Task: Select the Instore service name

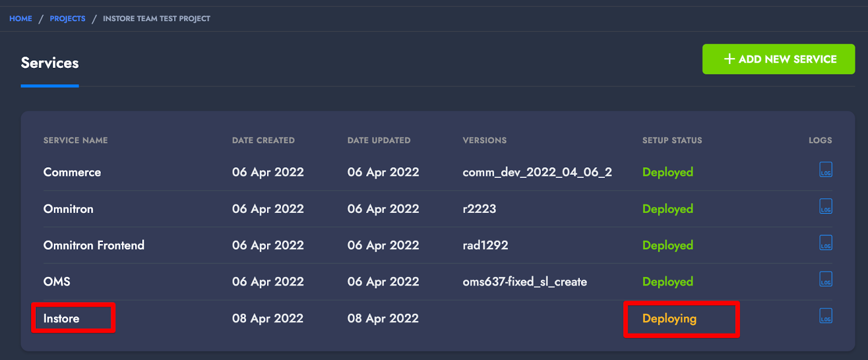Action: 61,318
